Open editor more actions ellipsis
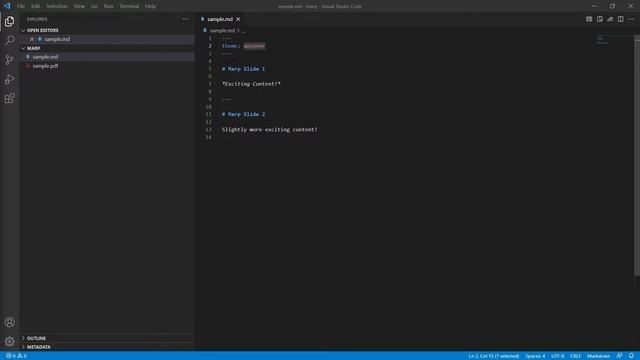This screenshot has height=360, width=640. [631, 19]
